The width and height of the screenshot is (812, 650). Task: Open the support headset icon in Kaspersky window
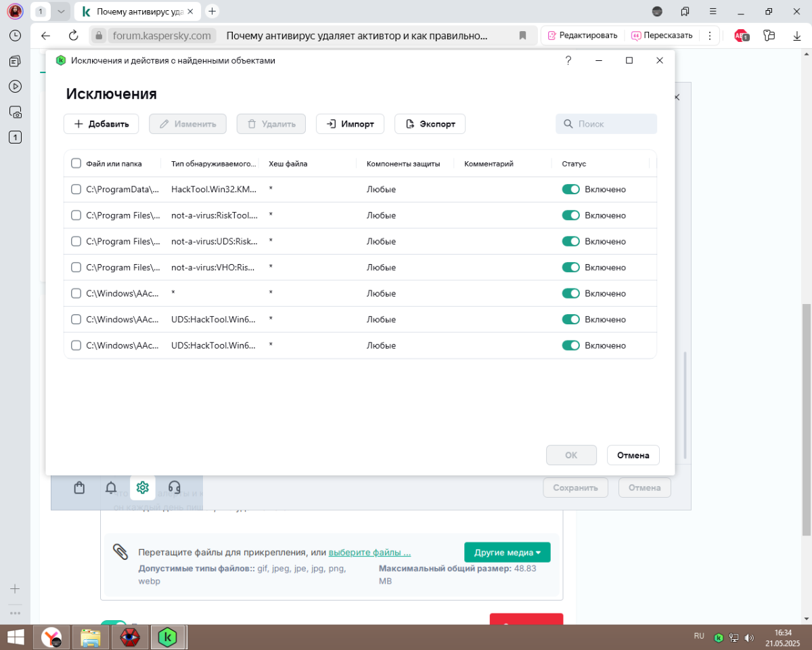174,487
